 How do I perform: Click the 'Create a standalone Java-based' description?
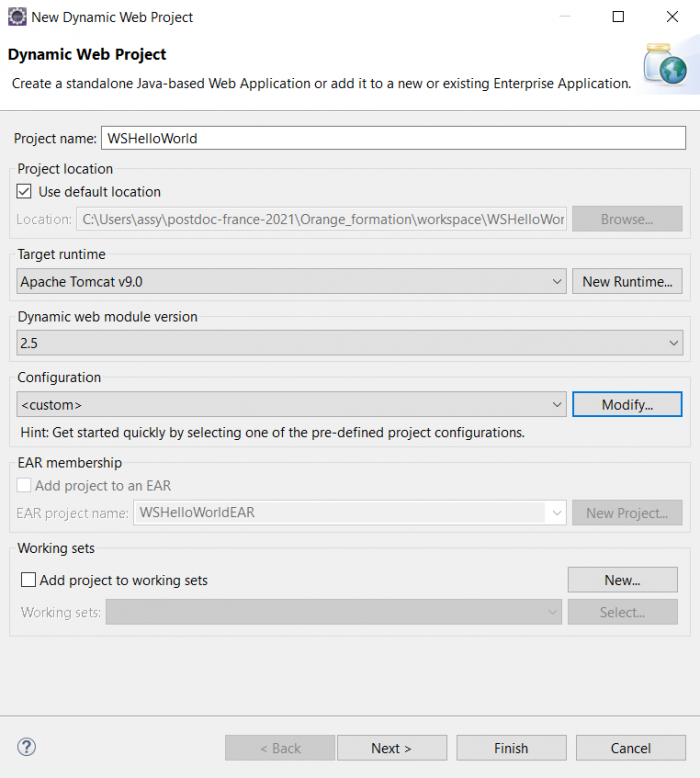(x=321, y=83)
